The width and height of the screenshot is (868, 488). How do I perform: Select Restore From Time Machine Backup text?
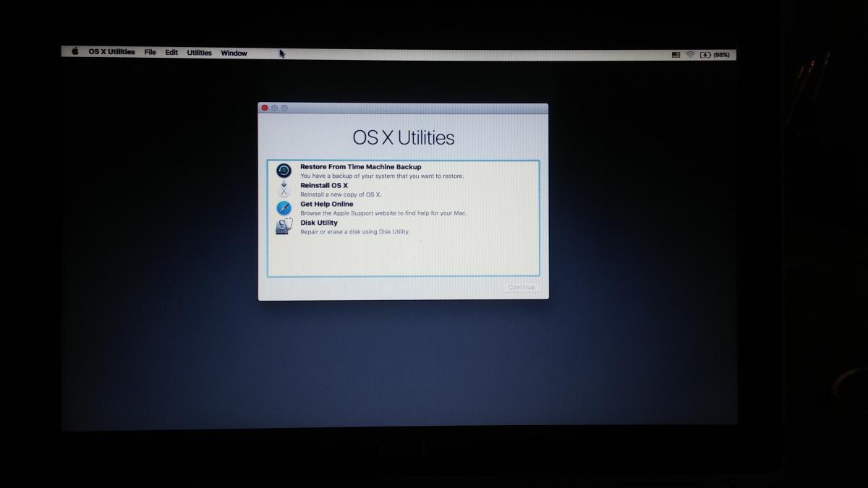[360, 167]
